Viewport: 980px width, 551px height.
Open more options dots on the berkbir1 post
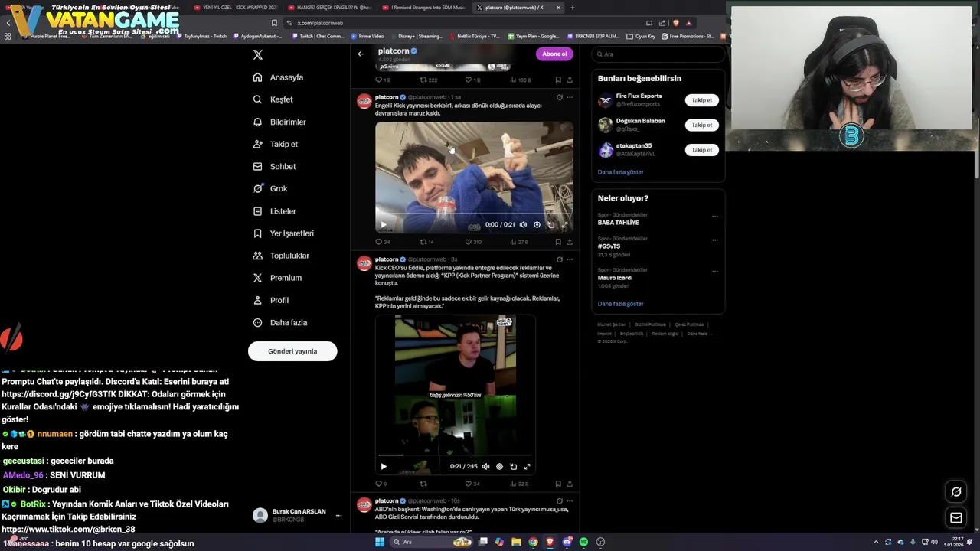(x=570, y=97)
